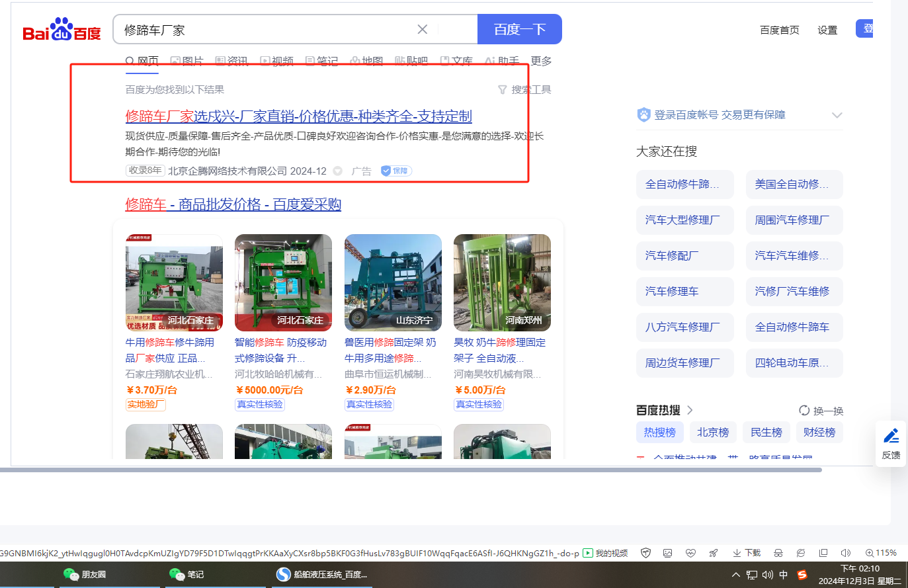This screenshot has height=588, width=908.
Task: Open the security shield icon in browser status bar
Action: click(646, 553)
